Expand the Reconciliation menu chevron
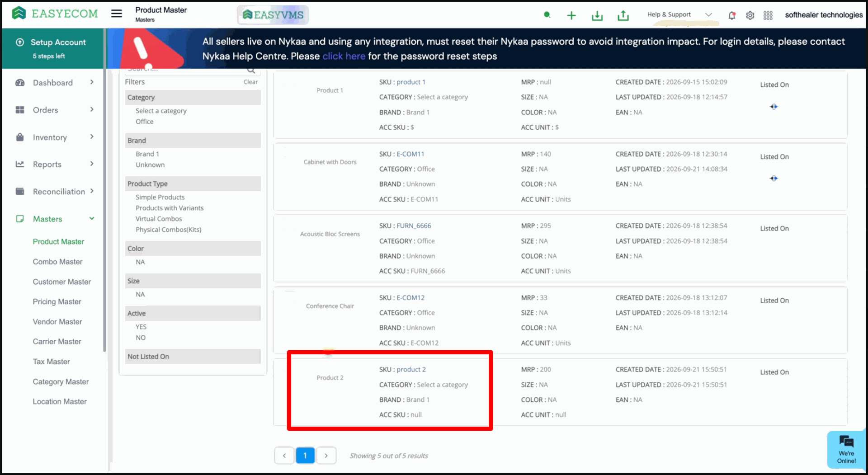 [x=92, y=191]
